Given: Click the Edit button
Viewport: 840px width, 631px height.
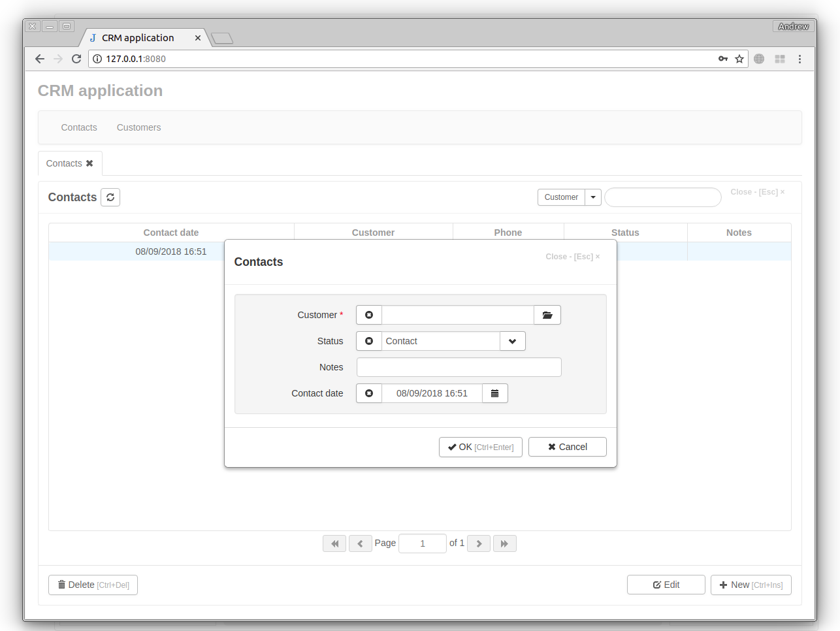Looking at the screenshot, I should pos(666,585).
